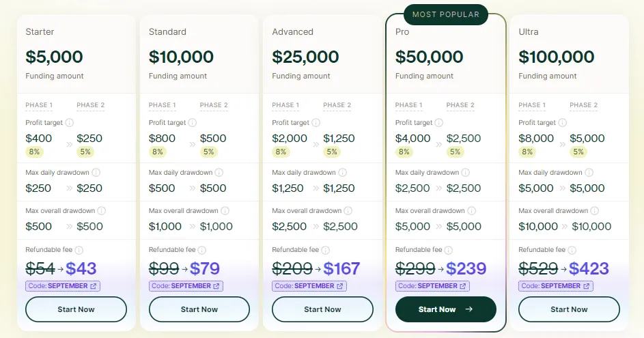Show info for Pro max overall drawdown
The image size is (644, 338).
[472, 211]
